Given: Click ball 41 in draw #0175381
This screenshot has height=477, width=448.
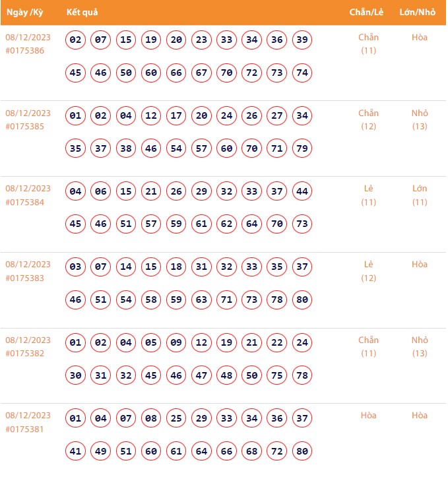Looking at the screenshot, I should (76, 451).
